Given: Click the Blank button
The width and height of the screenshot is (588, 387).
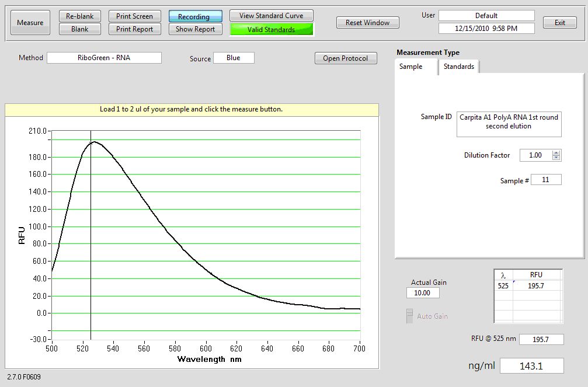Looking at the screenshot, I should pyautogui.click(x=80, y=29).
